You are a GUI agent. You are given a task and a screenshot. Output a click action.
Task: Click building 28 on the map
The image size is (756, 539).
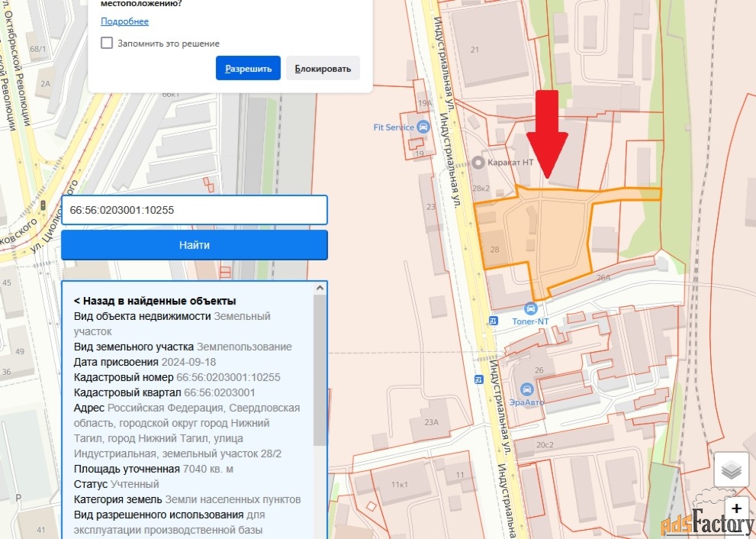click(494, 249)
